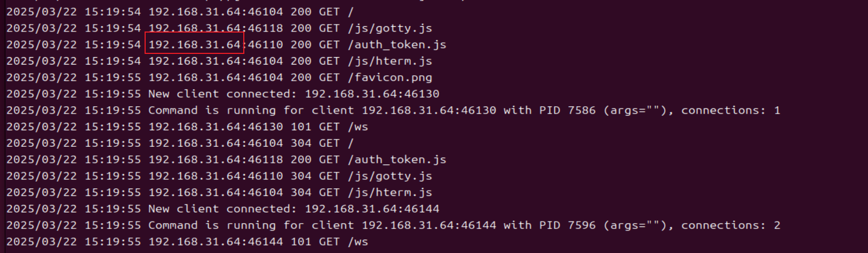This screenshot has width=868, height=253.
Task: Click the /ws path on the last line
Action: 358,242
